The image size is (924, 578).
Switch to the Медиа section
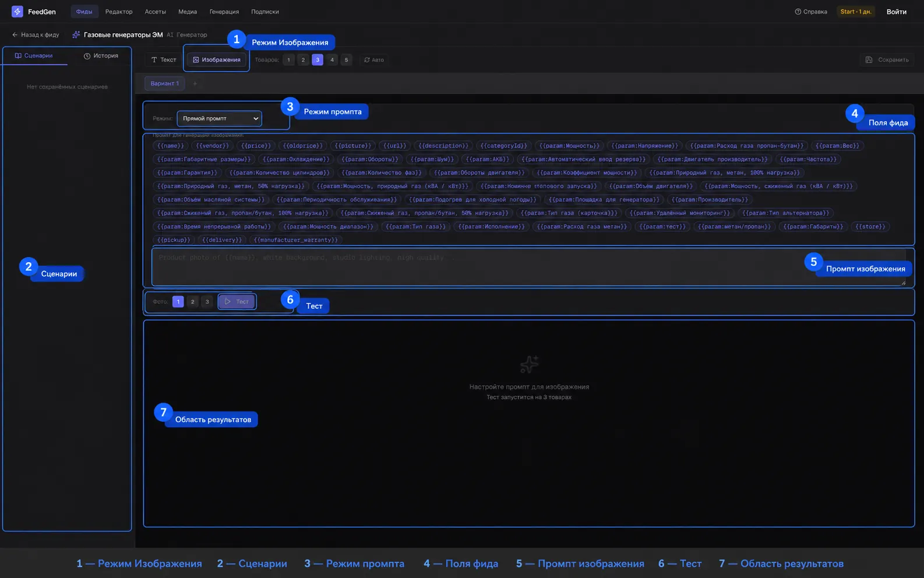188,12
